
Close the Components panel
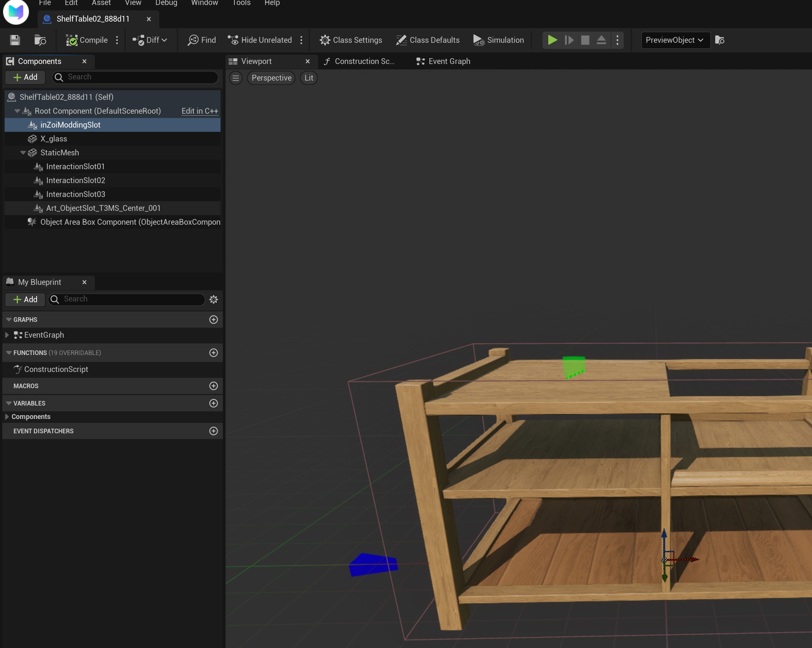click(x=84, y=61)
